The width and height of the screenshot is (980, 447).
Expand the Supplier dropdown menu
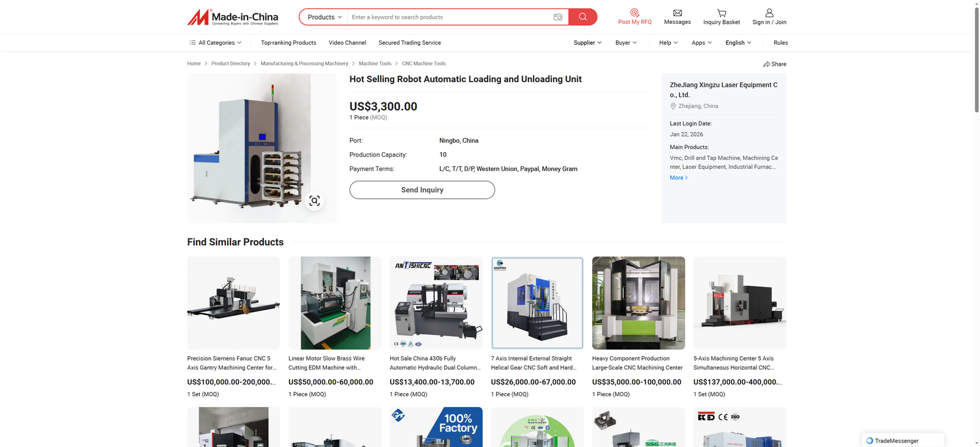click(x=587, y=43)
